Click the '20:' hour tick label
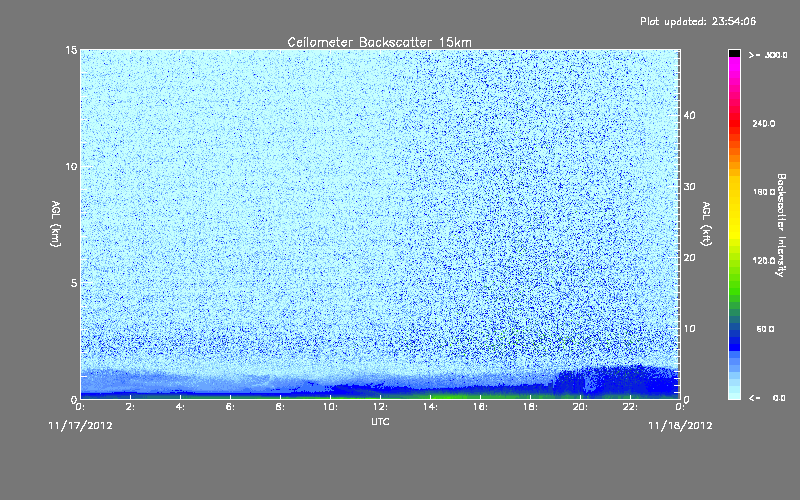 pos(580,407)
